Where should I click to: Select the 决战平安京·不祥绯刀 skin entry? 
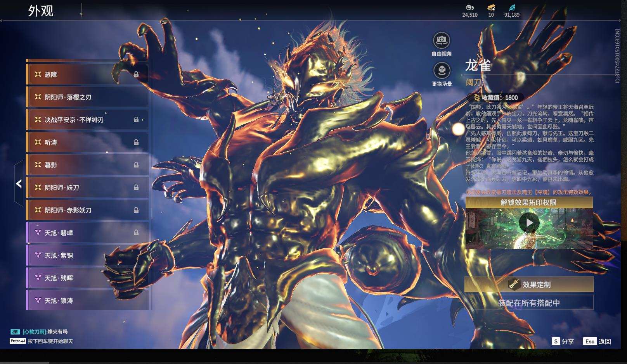tap(87, 119)
